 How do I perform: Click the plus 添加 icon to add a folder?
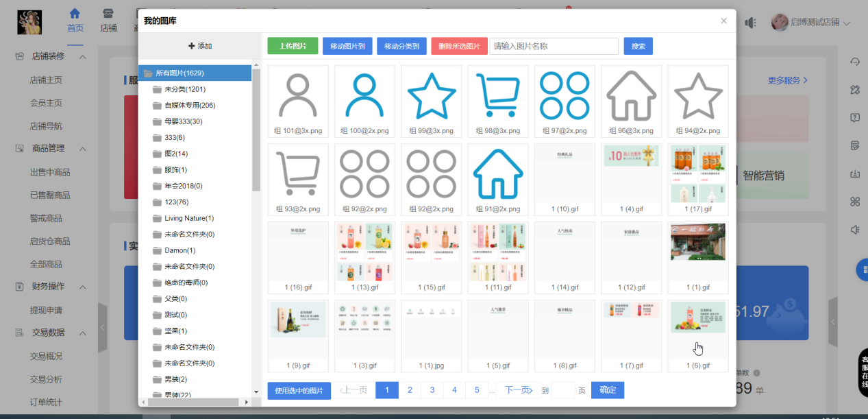point(192,46)
